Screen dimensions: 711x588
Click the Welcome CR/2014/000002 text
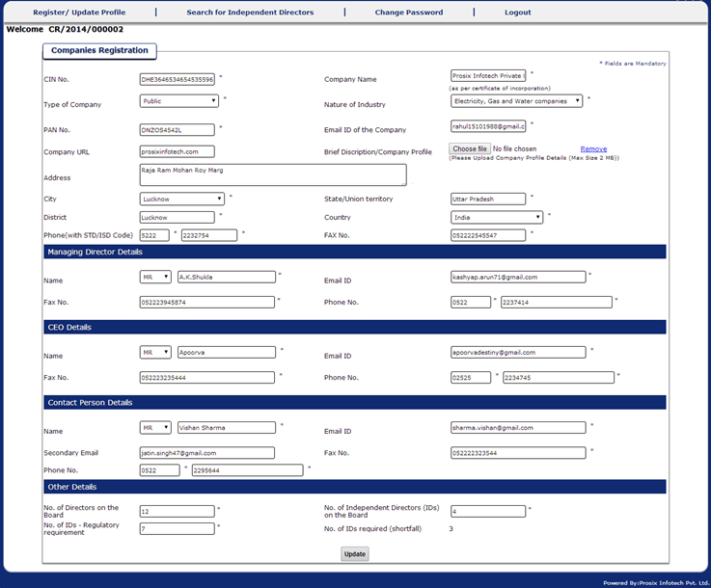pos(65,30)
